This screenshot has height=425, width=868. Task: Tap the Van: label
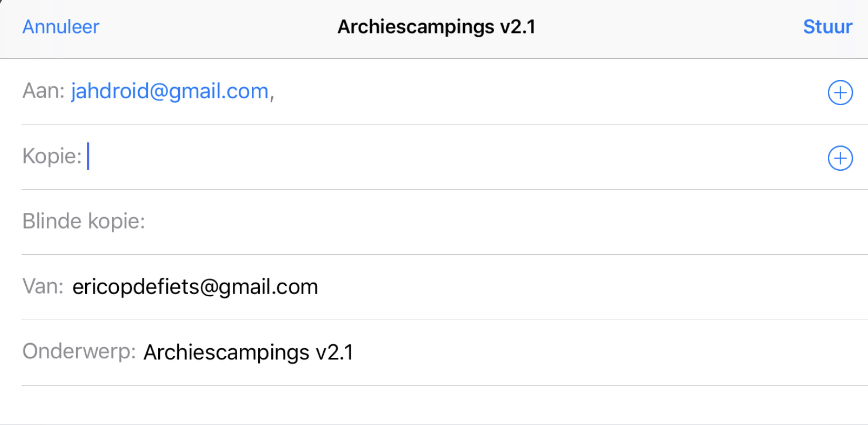(x=43, y=287)
